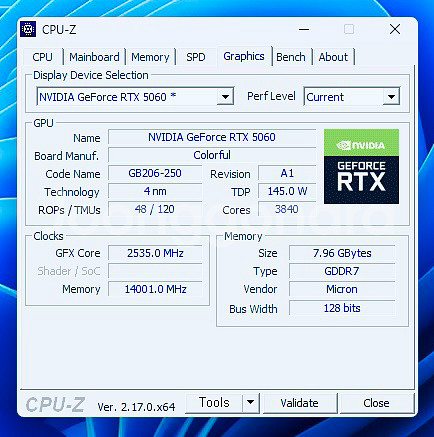The width and height of the screenshot is (434, 437).
Task: Click the Revision value A1
Action: click(287, 173)
